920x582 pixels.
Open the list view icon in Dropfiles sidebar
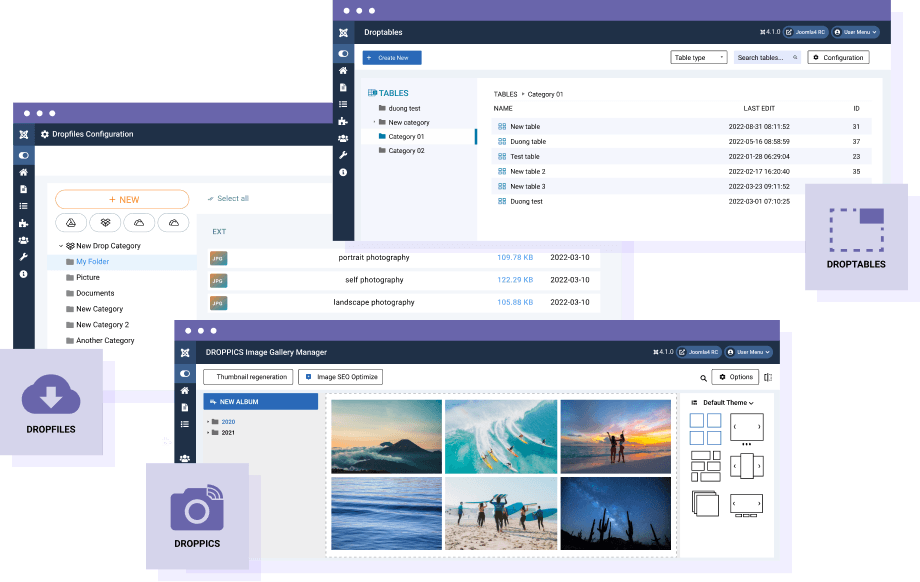[23, 205]
